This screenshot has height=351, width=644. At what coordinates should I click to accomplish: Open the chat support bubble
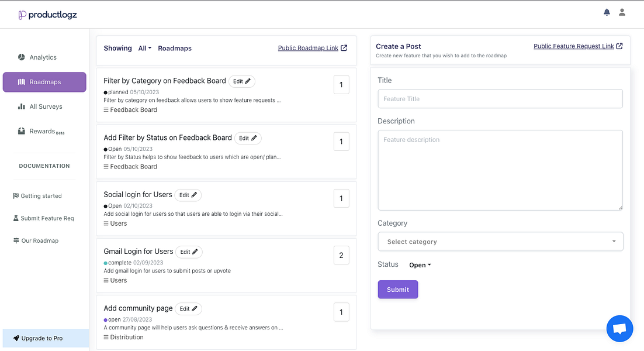coord(619,328)
